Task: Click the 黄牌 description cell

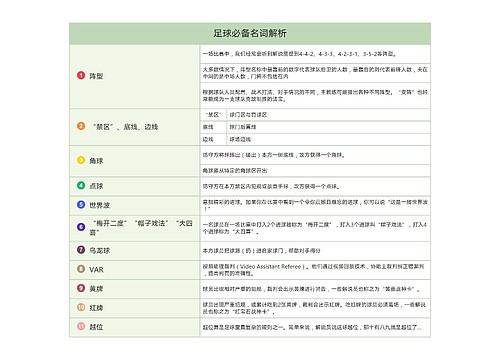Action: tap(315, 289)
